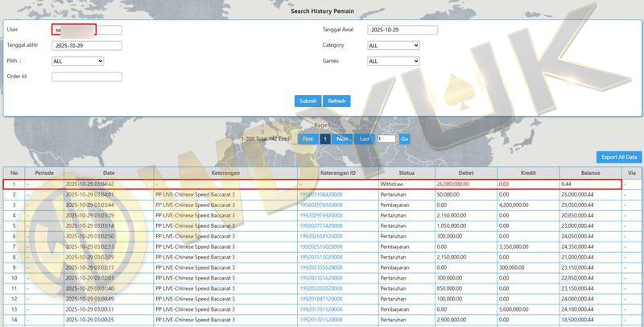Open the Pilih dropdown
644x327 pixels.
click(77, 61)
